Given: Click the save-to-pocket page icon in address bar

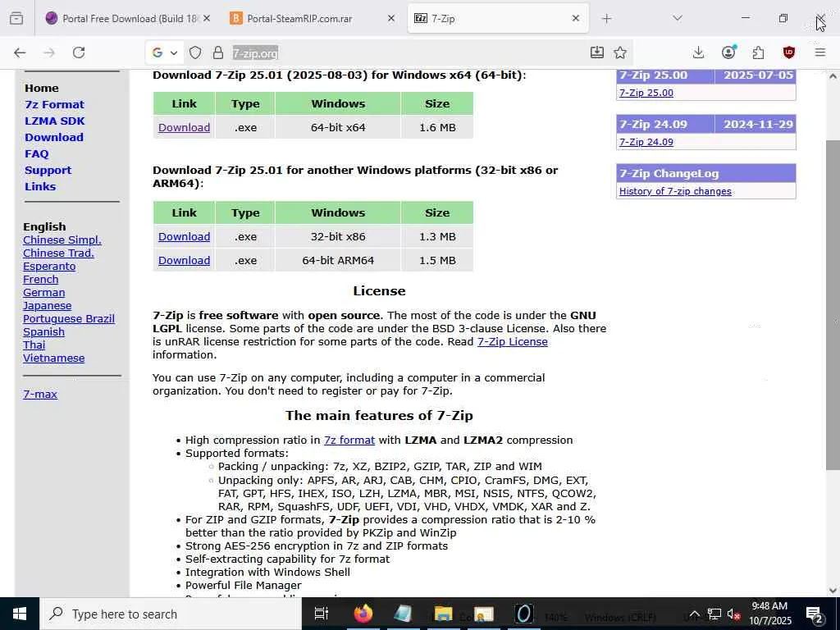Looking at the screenshot, I should 597,52.
